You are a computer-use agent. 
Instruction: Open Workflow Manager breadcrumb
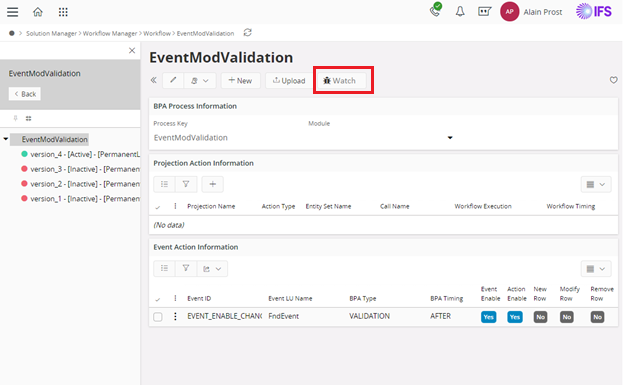pyautogui.click(x=110, y=33)
